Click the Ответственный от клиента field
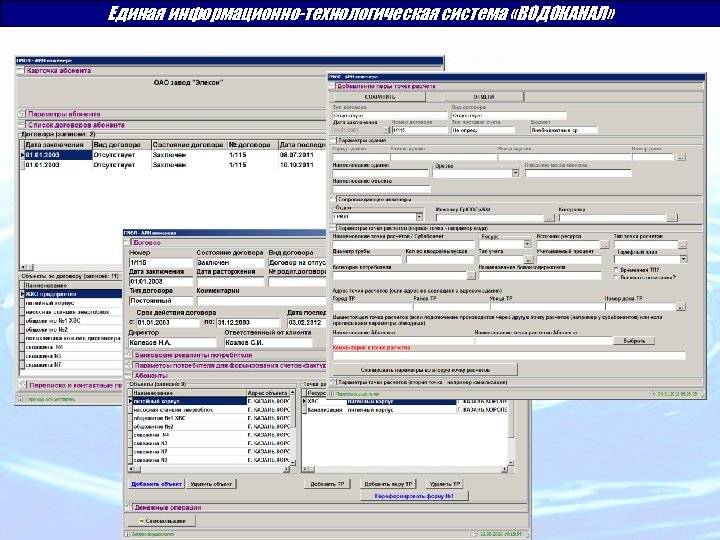This screenshot has width=720, height=540. click(x=268, y=343)
